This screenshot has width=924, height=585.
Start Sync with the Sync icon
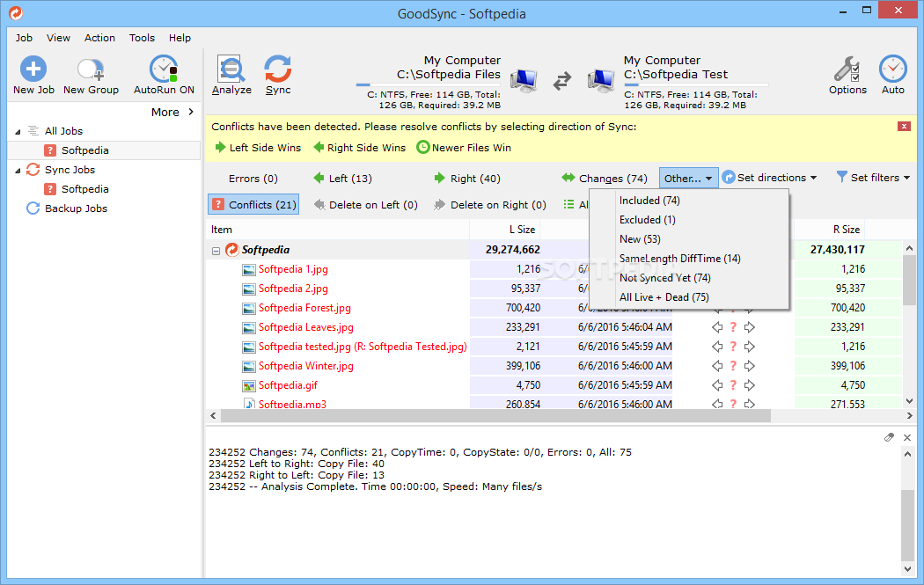[277, 69]
